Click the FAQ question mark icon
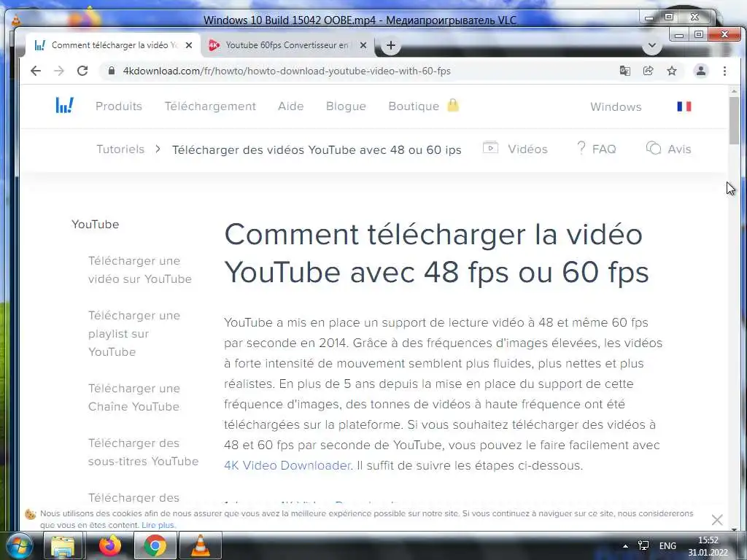 (581, 147)
